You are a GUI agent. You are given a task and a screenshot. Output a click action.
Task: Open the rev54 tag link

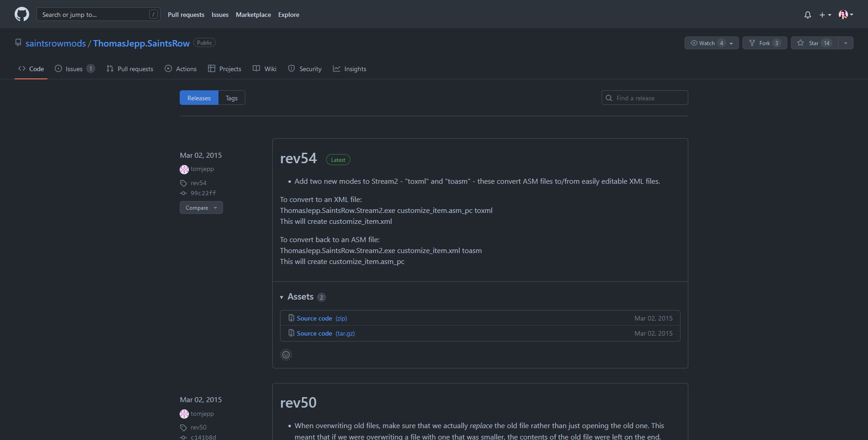click(x=198, y=183)
